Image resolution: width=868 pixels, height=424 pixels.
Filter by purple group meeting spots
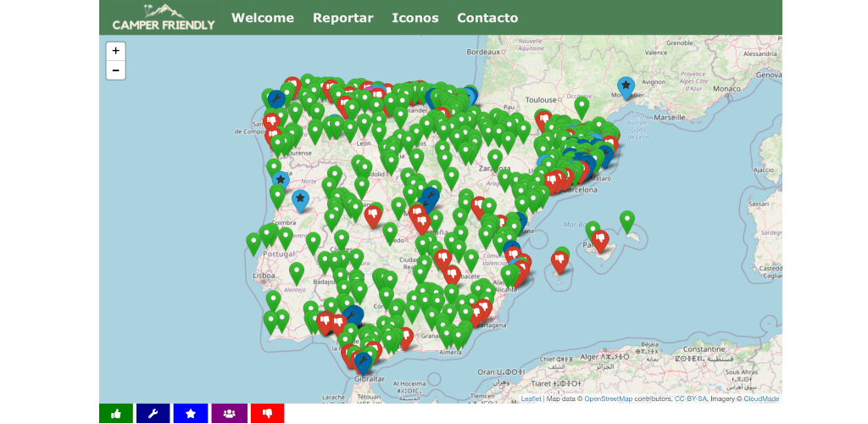(x=229, y=414)
